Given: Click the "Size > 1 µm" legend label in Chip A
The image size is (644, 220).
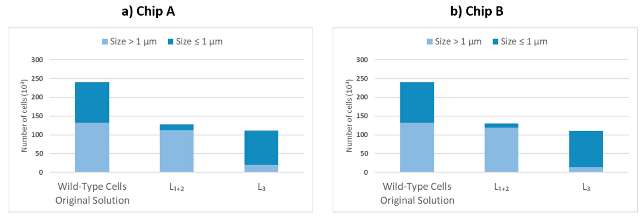Looking at the screenshot, I should [133, 42].
